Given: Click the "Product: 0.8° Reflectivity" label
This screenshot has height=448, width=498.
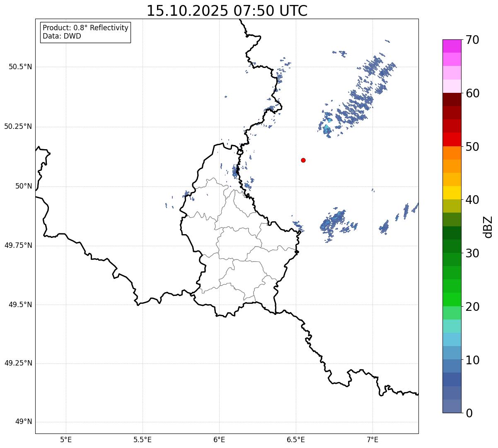Looking at the screenshot, I should [x=86, y=28].
